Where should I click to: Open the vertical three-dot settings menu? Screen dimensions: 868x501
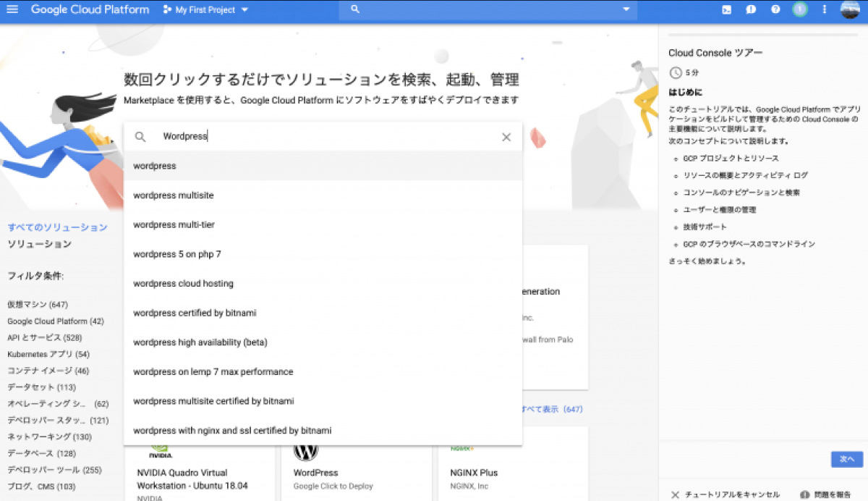pyautogui.click(x=824, y=9)
